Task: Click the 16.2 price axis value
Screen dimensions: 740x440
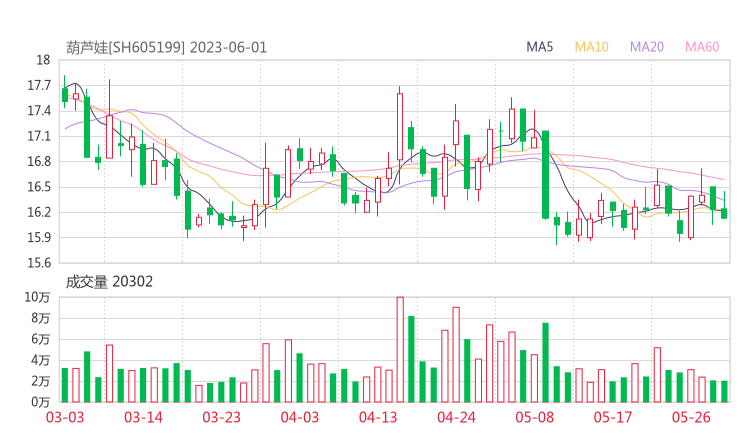Action: click(x=39, y=212)
